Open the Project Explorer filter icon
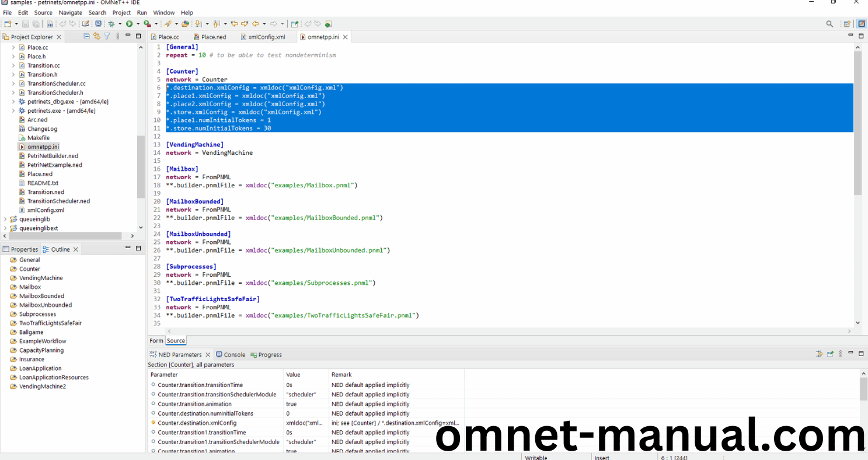This screenshot has height=460, width=868. pyautogui.click(x=107, y=36)
